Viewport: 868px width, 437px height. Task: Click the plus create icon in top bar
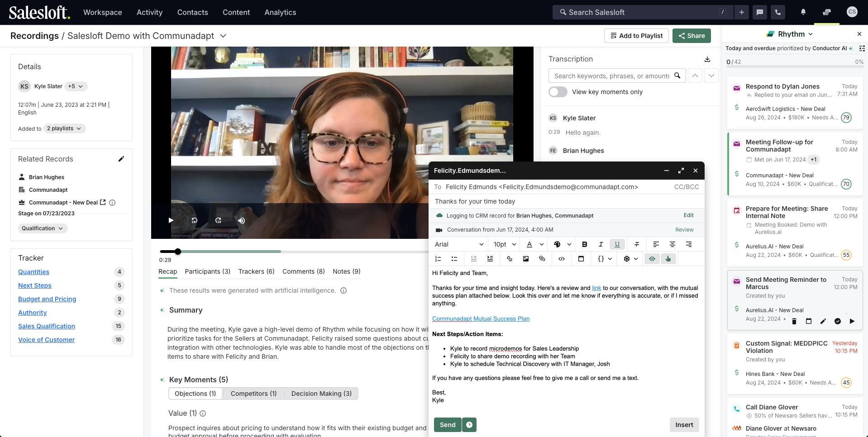click(742, 12)
